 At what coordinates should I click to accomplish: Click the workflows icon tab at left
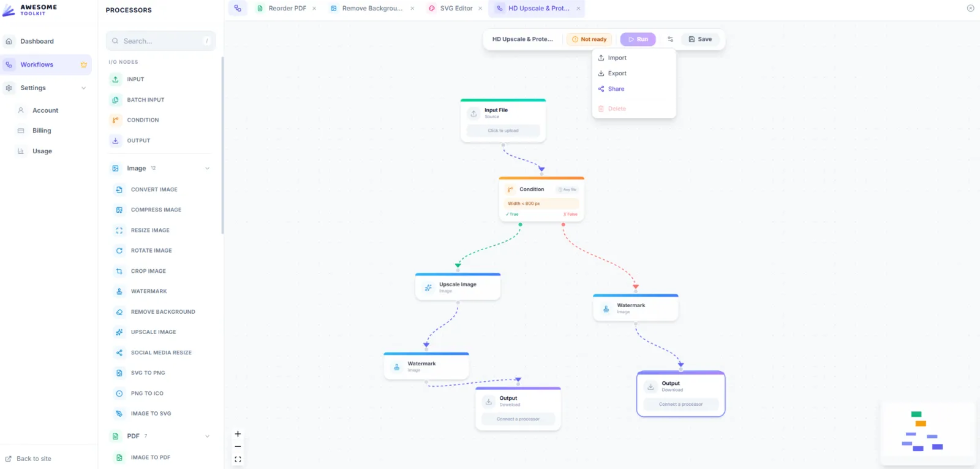pyautogui.click(x=238, y=9)
